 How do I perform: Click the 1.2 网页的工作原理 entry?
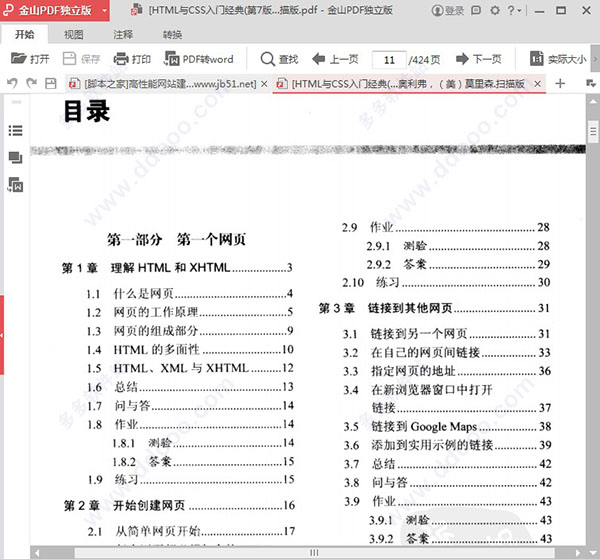click(x=190, y=312)
